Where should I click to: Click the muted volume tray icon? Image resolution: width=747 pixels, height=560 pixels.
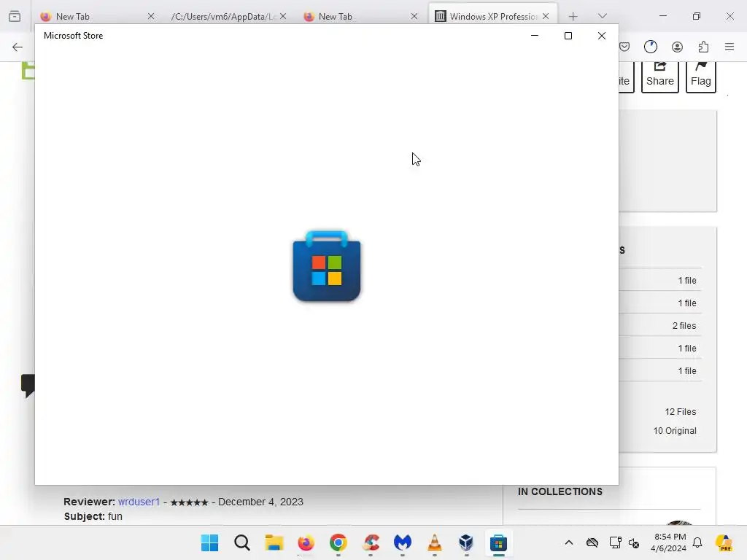tap(634, 542)
